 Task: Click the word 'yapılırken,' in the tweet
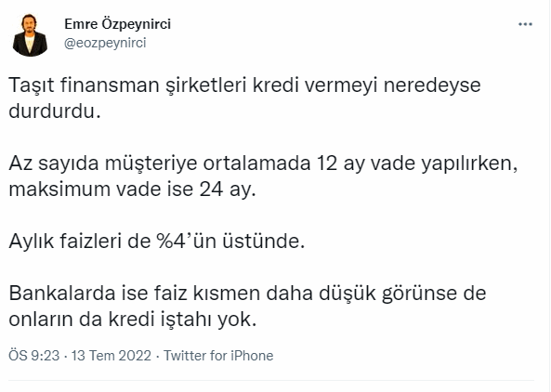(x=469, y=164)
